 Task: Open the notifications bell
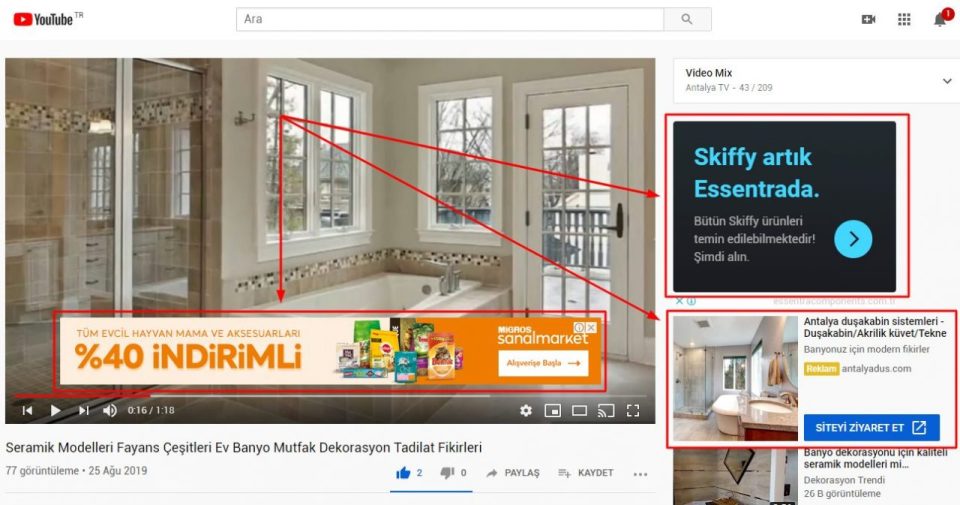tap(940, 20)
